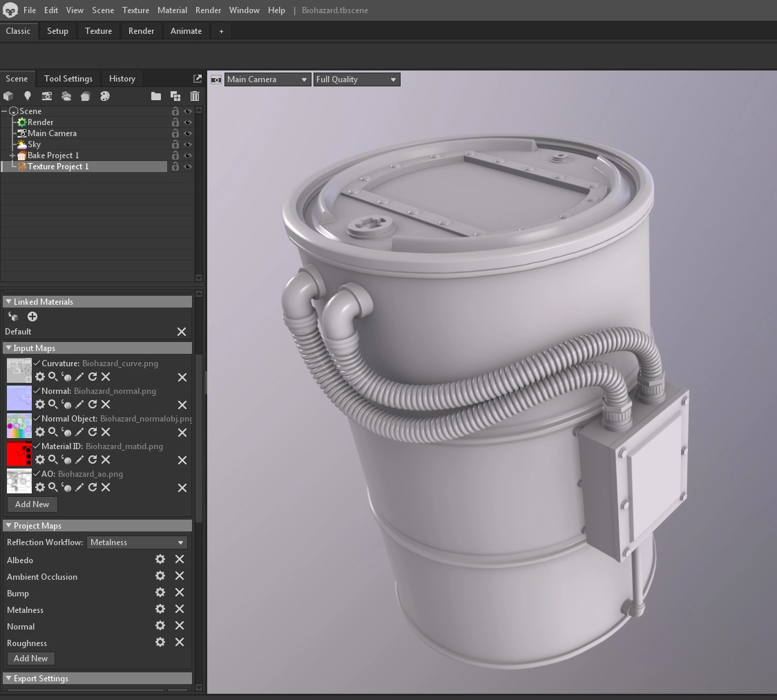
Task: Open the Reflection Workflow dropdown
Action: point(137,542)
